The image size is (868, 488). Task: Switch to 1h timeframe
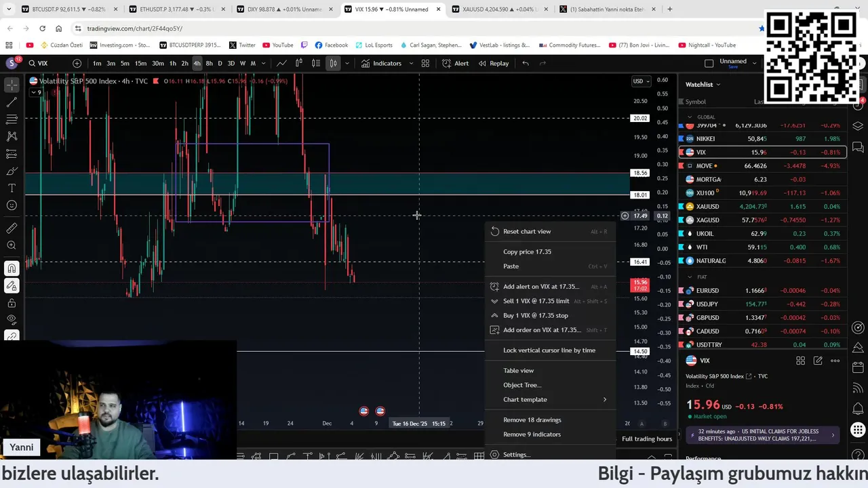[x=172, y=63]
